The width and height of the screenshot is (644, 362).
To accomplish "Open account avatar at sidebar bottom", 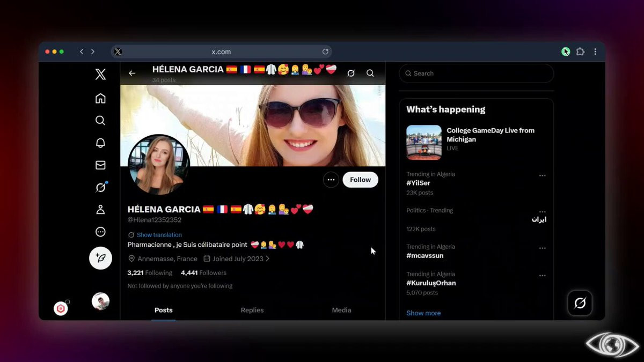I will click(x=100, y=301).
